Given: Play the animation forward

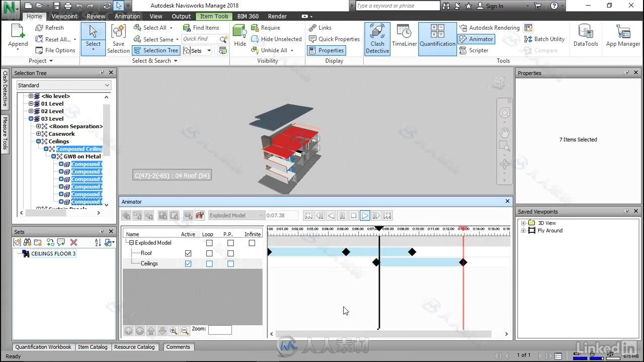Looking at the screenshot, I should pyautogui.click(x=365, y=215).
